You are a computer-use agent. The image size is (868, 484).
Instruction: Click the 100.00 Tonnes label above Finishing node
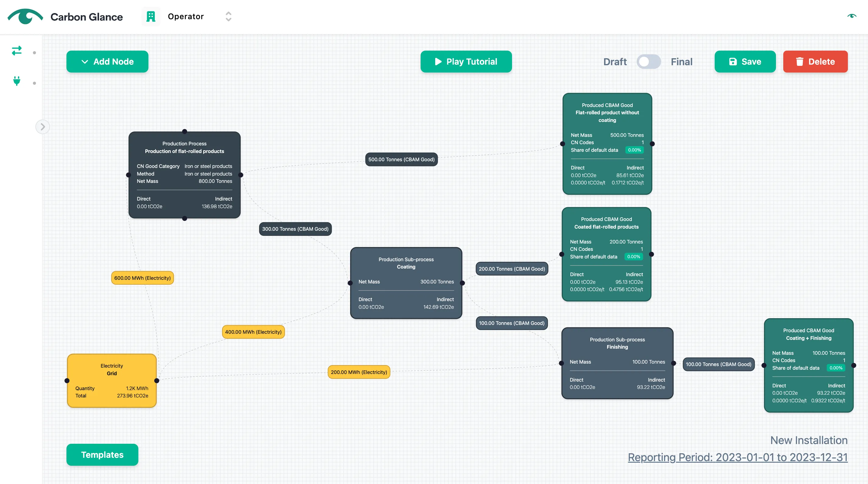point(512,323)
